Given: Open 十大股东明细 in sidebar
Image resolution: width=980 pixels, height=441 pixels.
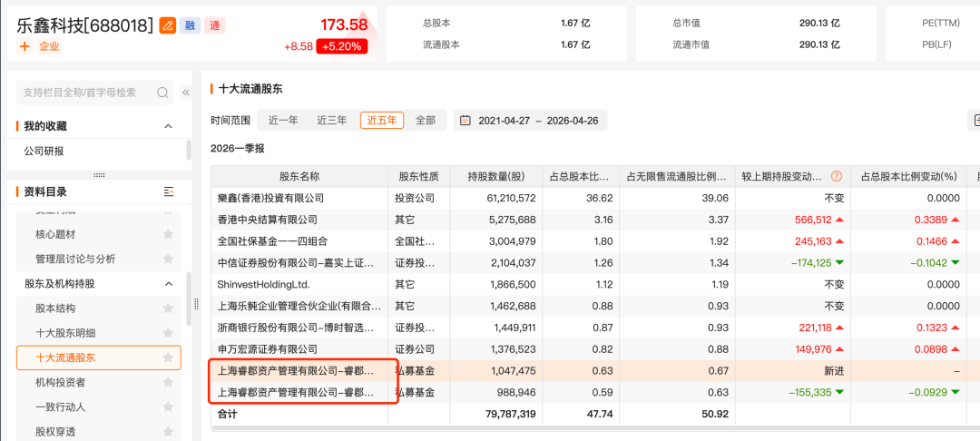Looking at the screenshot, I should tap(65, 333).
